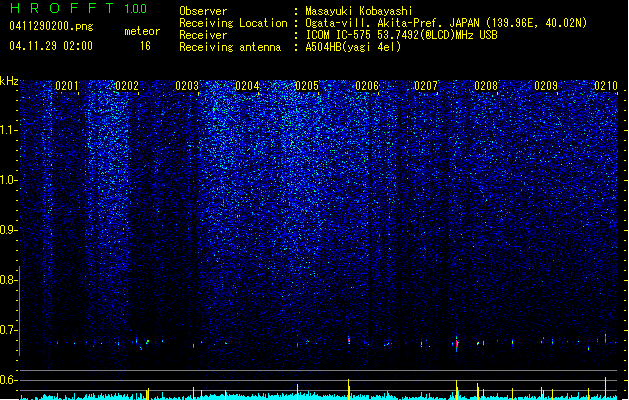Click the date stamp 04.11.29 02:00
This screenshot has width=629, height=400.
coord(51,46)
